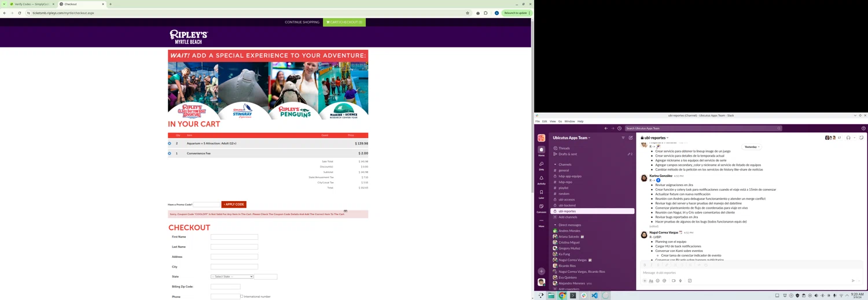The image size is (868, 300).
Task: Collapse the Direct messages section in Slack
Action: pyautogui.click(x=555, y=225)
